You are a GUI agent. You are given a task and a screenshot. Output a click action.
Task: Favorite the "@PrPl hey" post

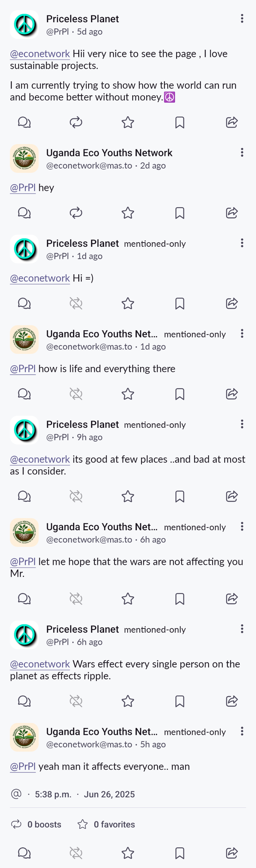point(128,213)
